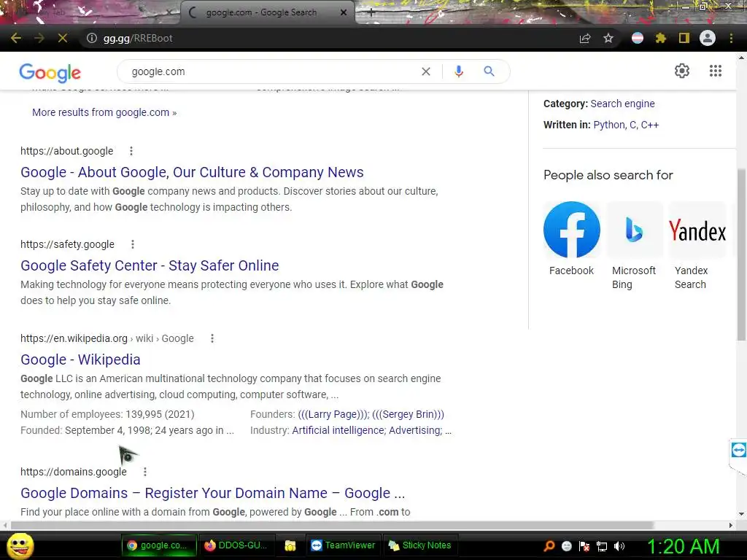The image size is (747, 560).
Task: Click the 1:20 AM taskbar clock
Action: (683, 546)
